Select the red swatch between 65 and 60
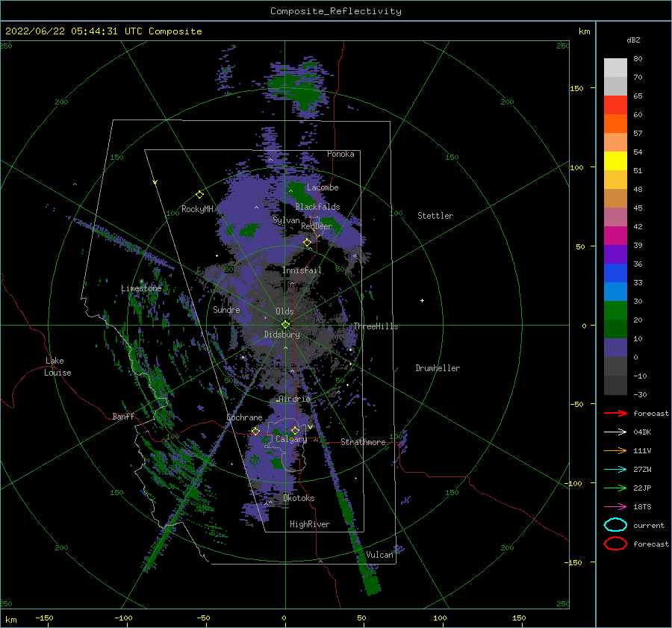The image size is (672, 628). [x=615, y=105]
